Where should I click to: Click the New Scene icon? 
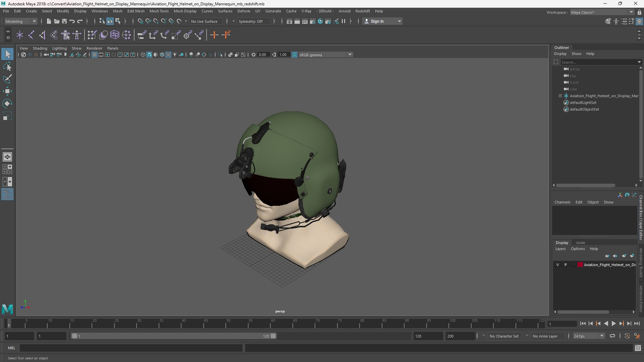49,21
